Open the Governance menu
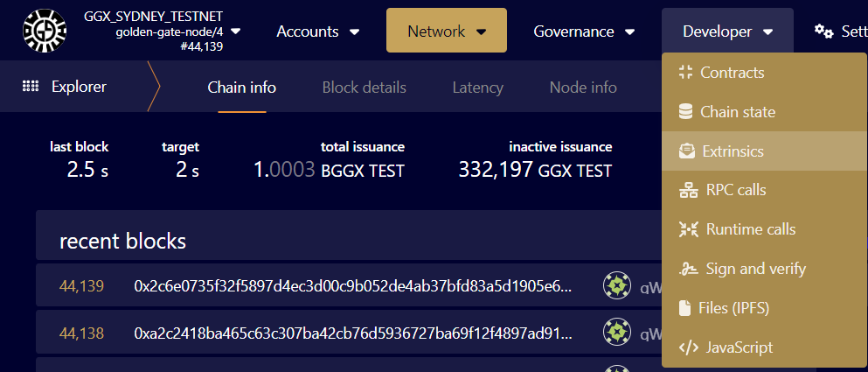The height and width of the screenshot is (372, 868). point(584,32)
